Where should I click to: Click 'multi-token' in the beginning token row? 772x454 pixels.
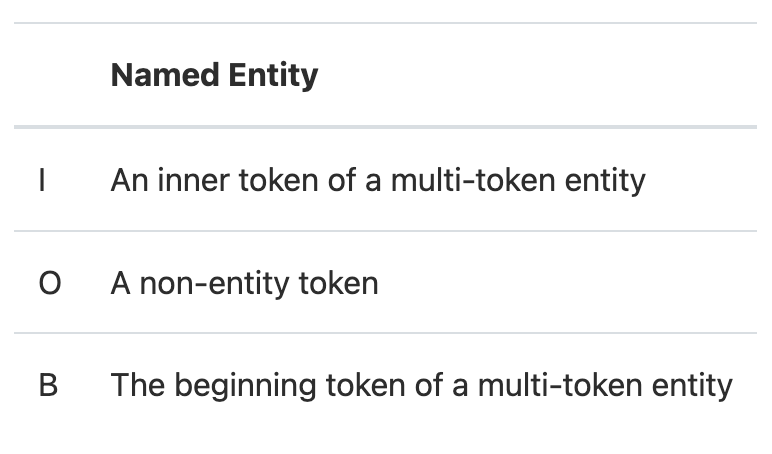pos(561,385)
